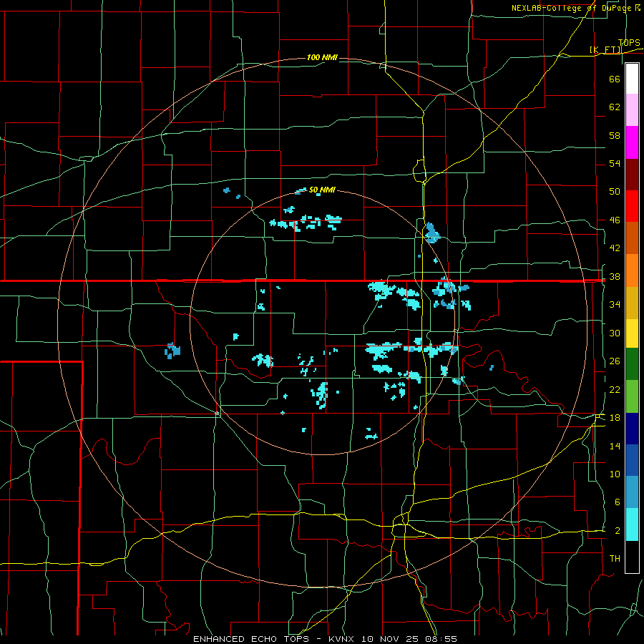644x644 pixels.
Task: Click the magenta legend swatch
Action: coord(632,142)
